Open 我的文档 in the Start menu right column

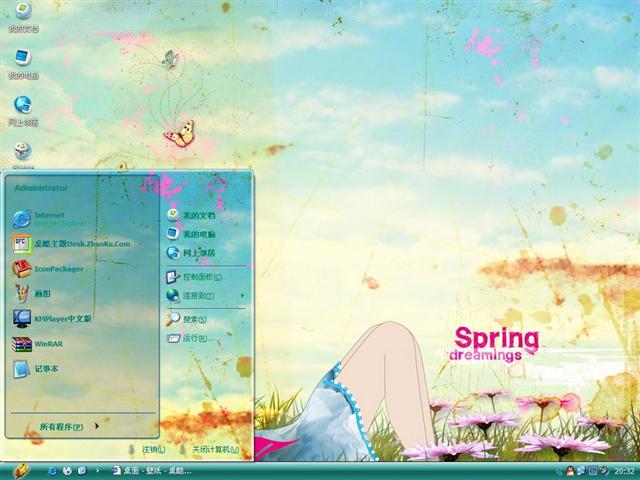tap(191, 215)
